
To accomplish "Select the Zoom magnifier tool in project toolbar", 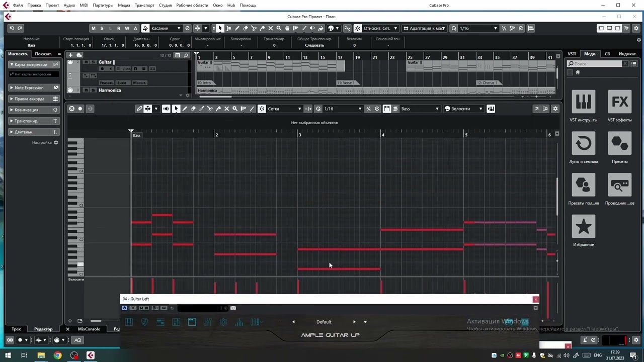I will click(x=279, y=28).
